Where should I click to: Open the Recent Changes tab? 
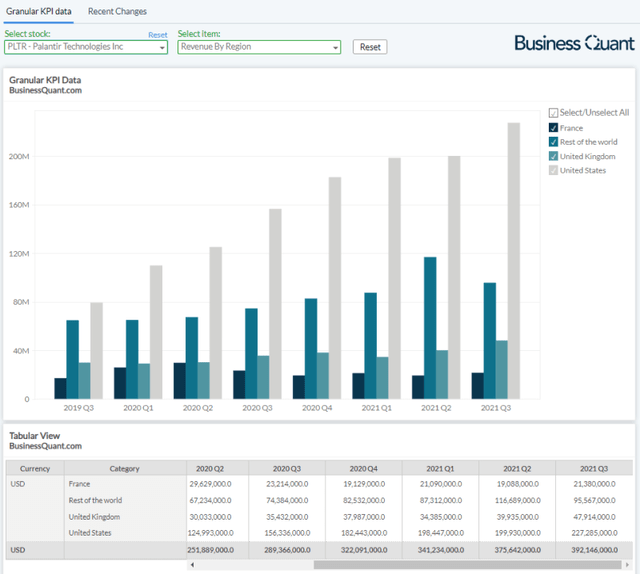117,11
